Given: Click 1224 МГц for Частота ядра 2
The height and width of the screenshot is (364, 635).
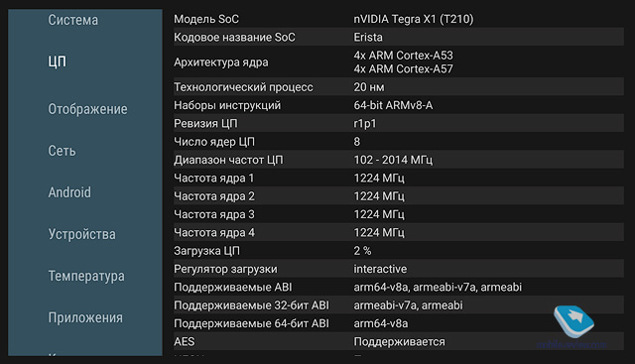Looking at the screenshot, I should (x=379, y=196).
